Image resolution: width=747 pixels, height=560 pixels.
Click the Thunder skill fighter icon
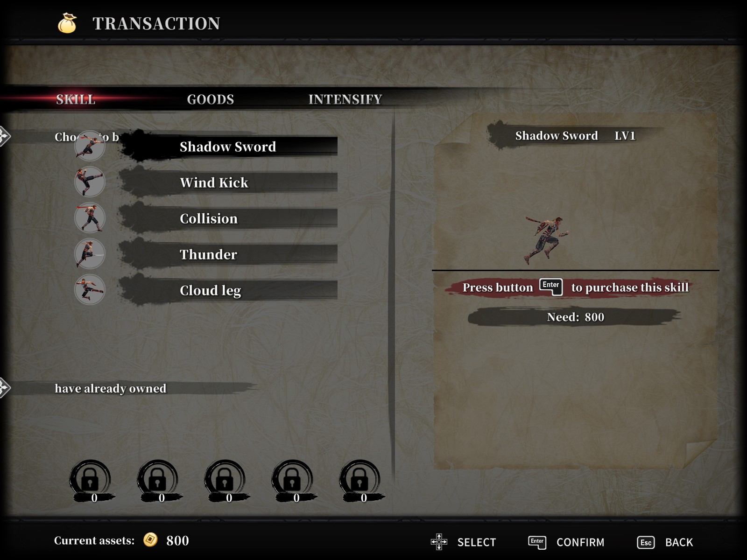coord(90,254)
